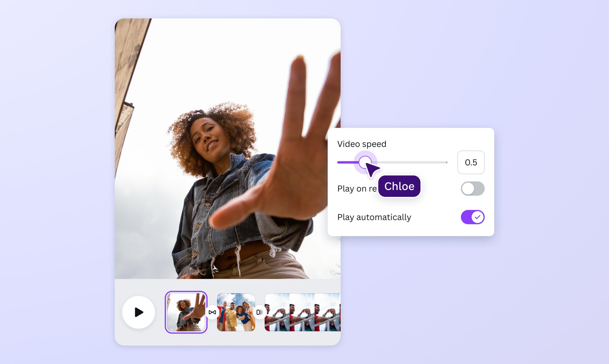Click the speed adjustment icon between clips

click(x=260, y=312)
